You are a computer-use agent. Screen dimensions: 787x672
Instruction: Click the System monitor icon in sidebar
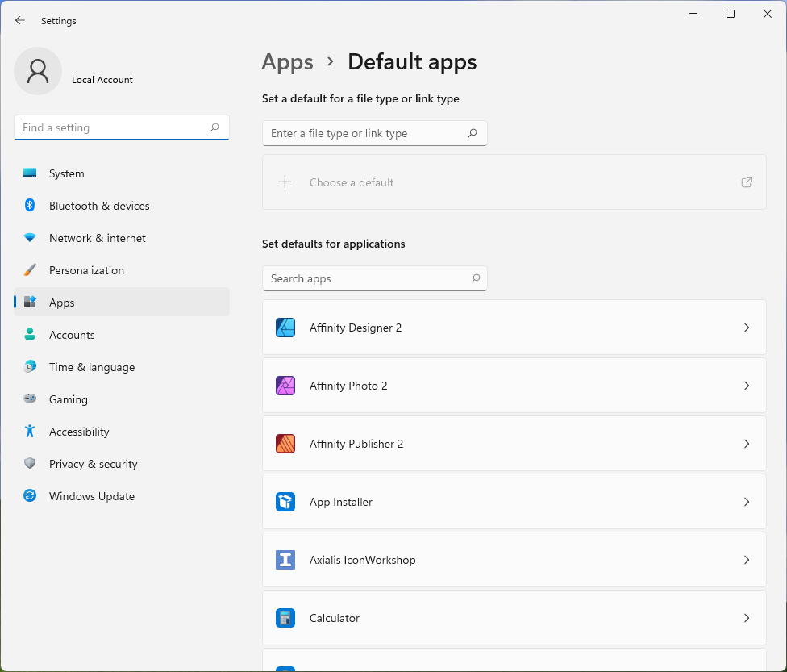tap(30, 173)
